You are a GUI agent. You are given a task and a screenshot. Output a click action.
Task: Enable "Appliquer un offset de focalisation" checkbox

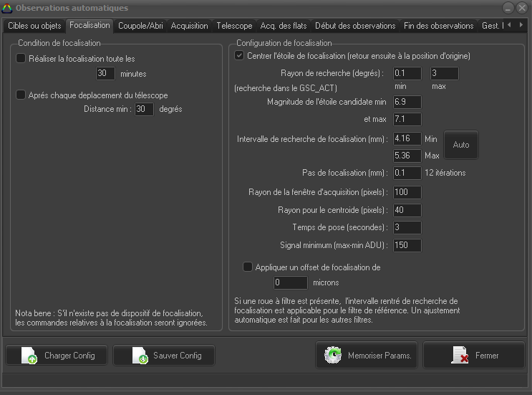click(x=248, y=267)
